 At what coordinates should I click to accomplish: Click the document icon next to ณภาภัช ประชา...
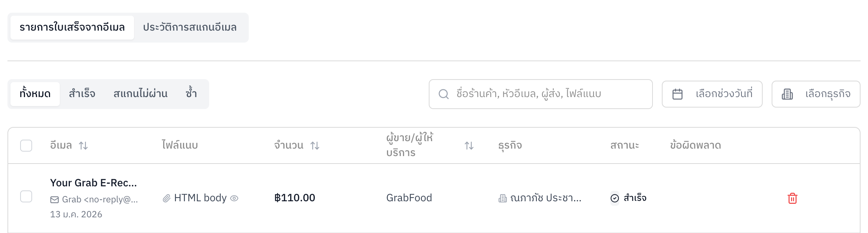[x=502, y=198]
